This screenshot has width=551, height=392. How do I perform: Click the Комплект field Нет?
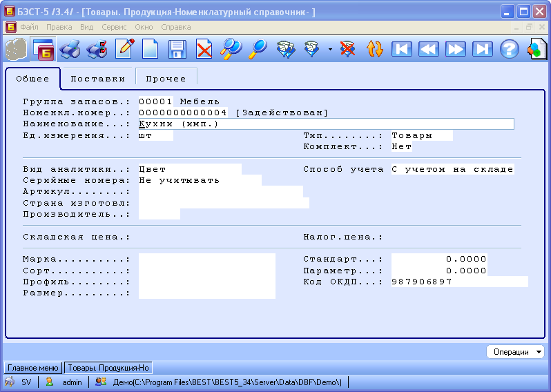point(402,146)
